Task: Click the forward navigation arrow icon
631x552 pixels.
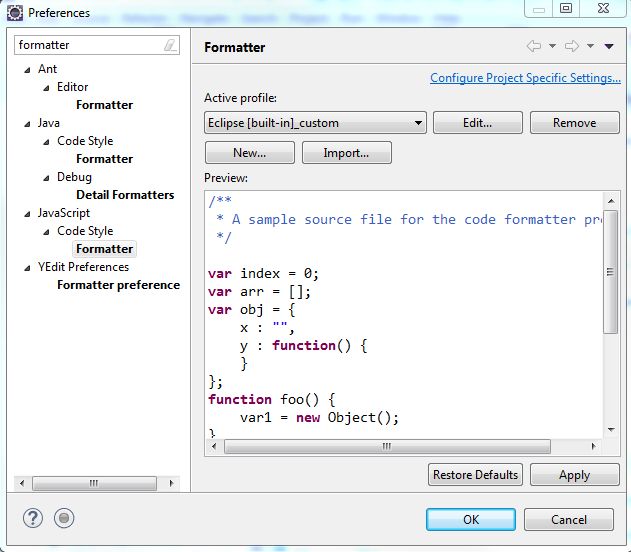Action: tap(572, 46)
